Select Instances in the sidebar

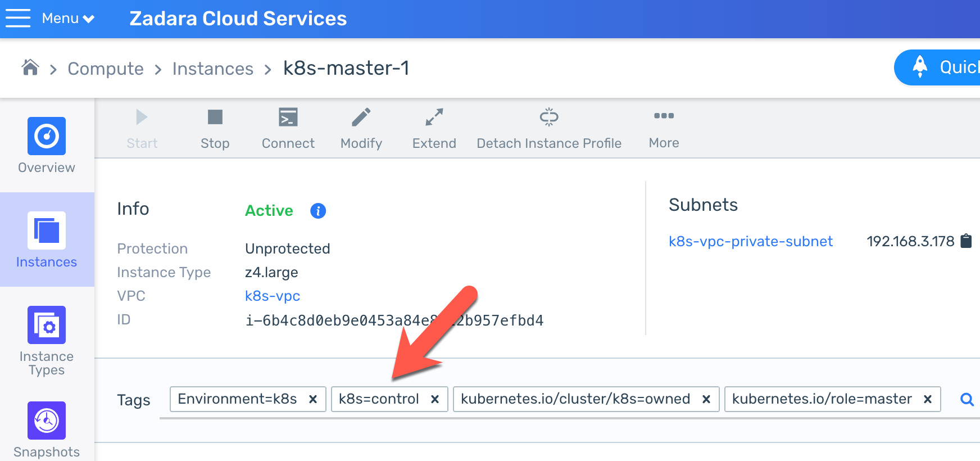pyautogui.click(x=47, y=240)
